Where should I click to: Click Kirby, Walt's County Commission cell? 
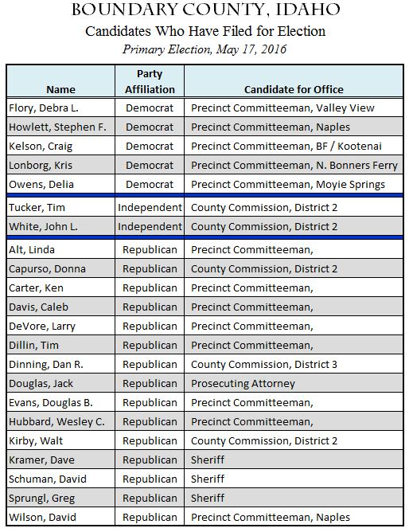(294, 440)
